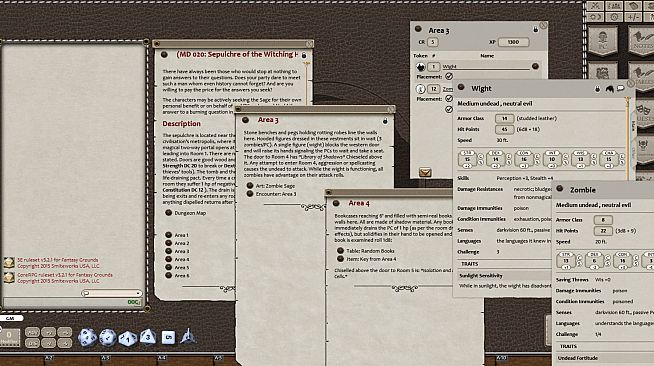Click the Wight token icon in encounter
This screenshot has width=654, height=366.
click(x=421, y=67)
